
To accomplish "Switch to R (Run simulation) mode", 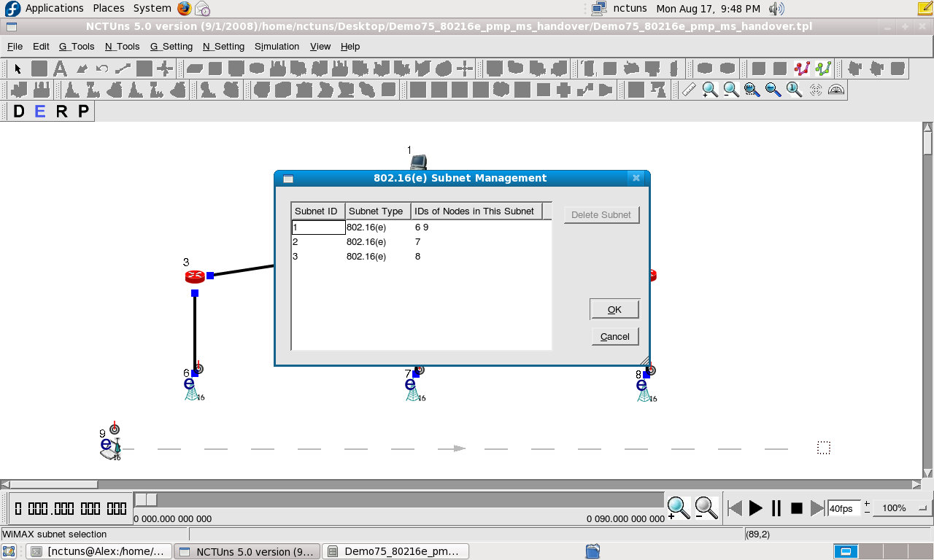I will 62,112.
